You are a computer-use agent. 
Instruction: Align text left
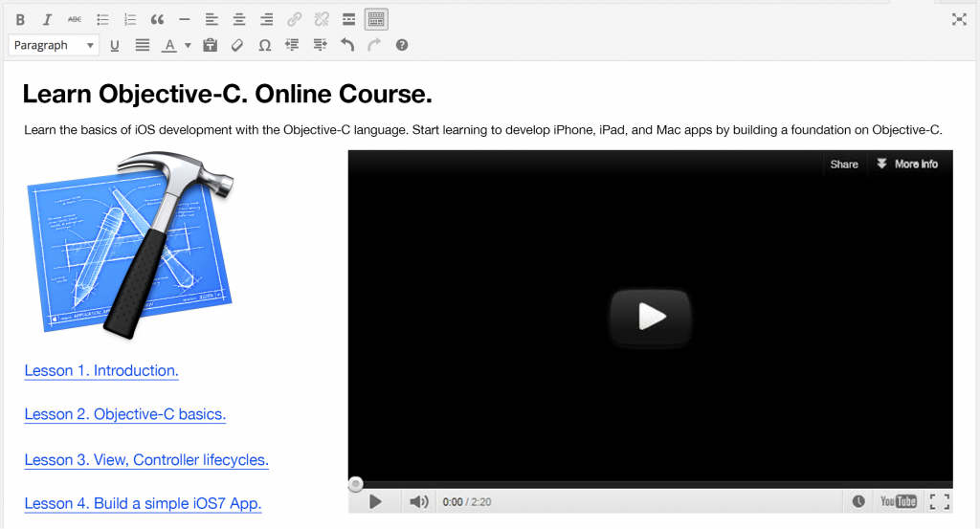pos(212,20)
